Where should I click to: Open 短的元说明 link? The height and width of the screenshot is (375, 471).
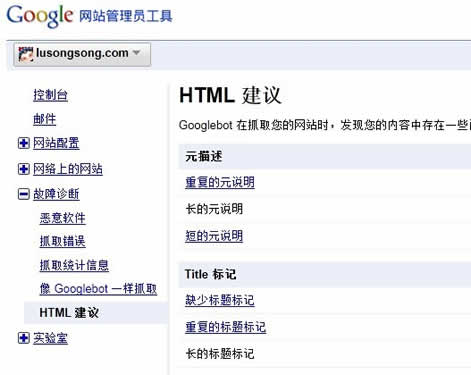(x=214, y=236)
